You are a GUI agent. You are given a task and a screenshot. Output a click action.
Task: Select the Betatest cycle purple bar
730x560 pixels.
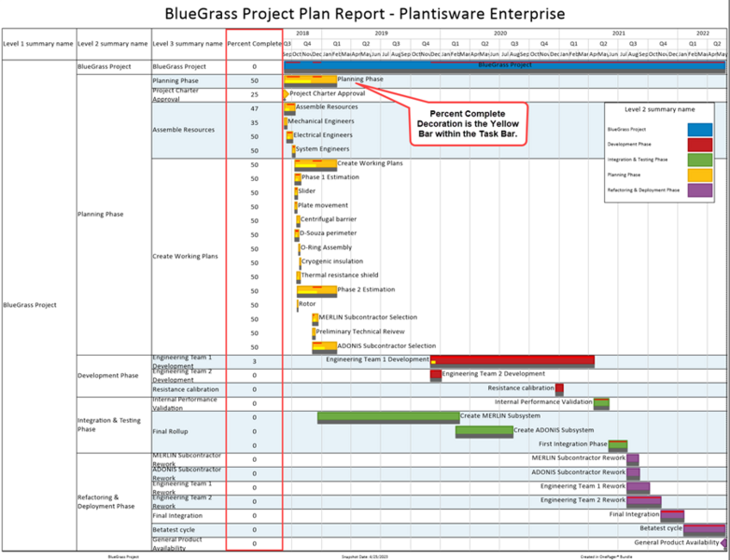tap(704, 529)
